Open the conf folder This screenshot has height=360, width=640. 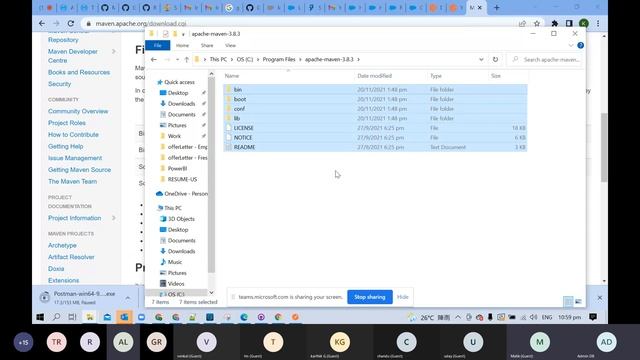coord(239,109)
